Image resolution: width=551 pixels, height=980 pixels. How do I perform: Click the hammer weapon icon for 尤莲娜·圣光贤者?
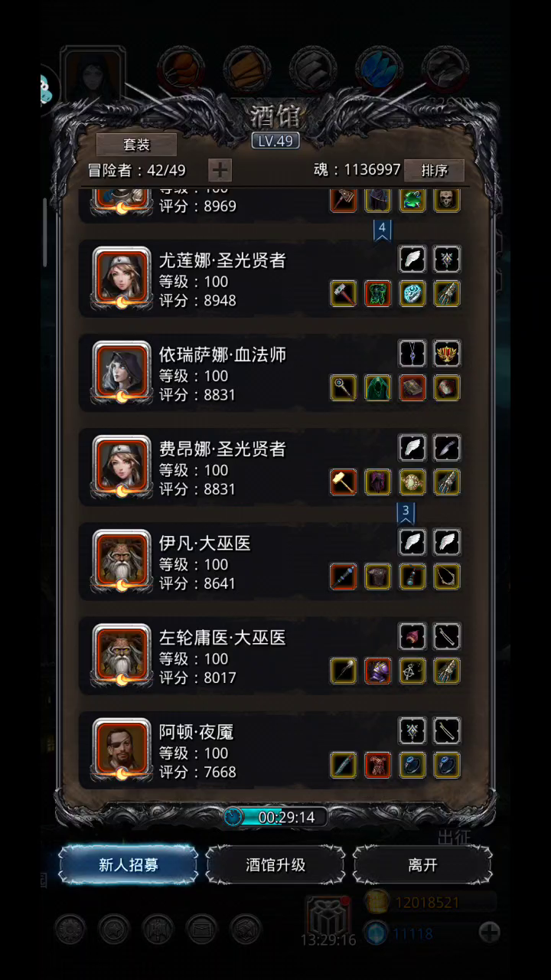point(343,293)
